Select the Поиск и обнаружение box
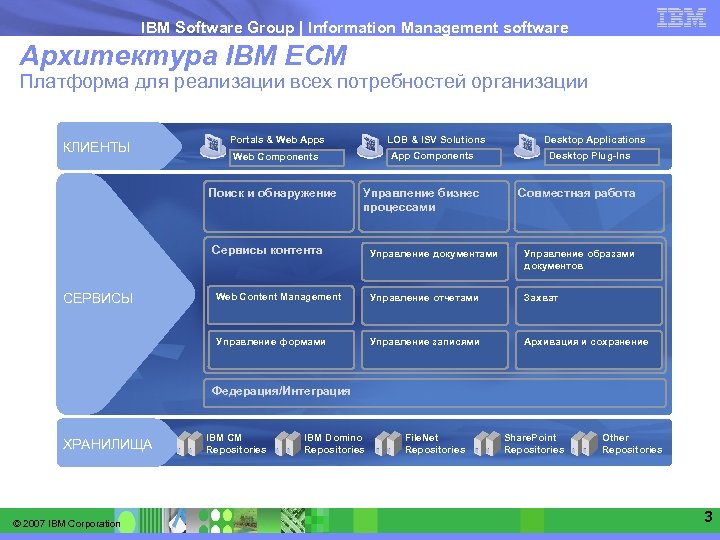The image size is (720, 540). pos(279,206)
